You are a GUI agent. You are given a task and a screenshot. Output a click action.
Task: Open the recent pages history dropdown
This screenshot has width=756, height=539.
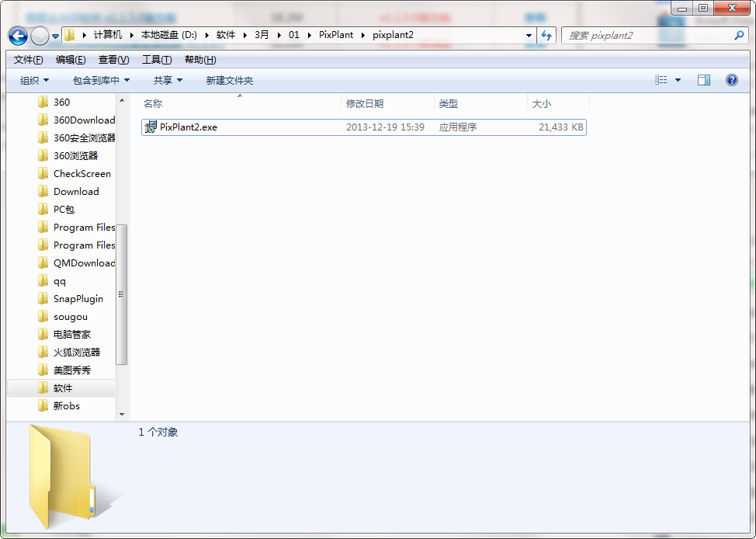[55, 37]
